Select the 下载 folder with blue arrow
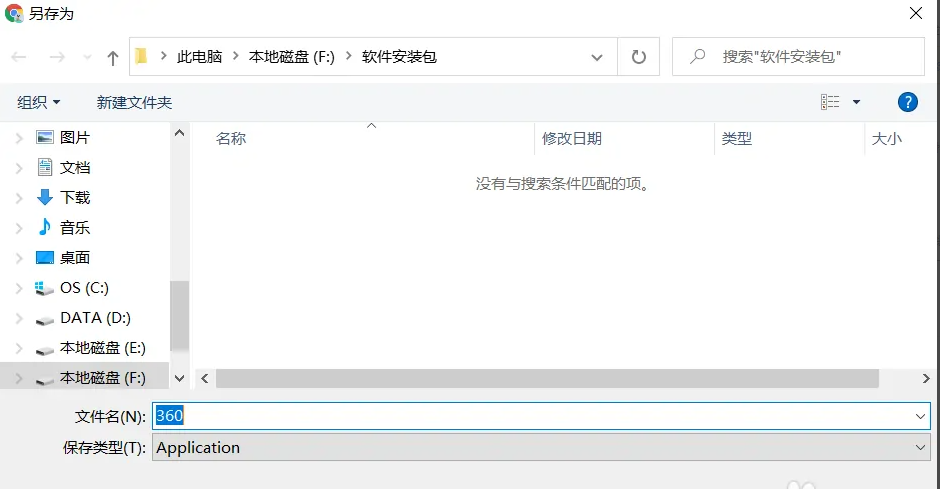This screenshot has height=489, width=940. pyautogui.click(x=74, y=198)
